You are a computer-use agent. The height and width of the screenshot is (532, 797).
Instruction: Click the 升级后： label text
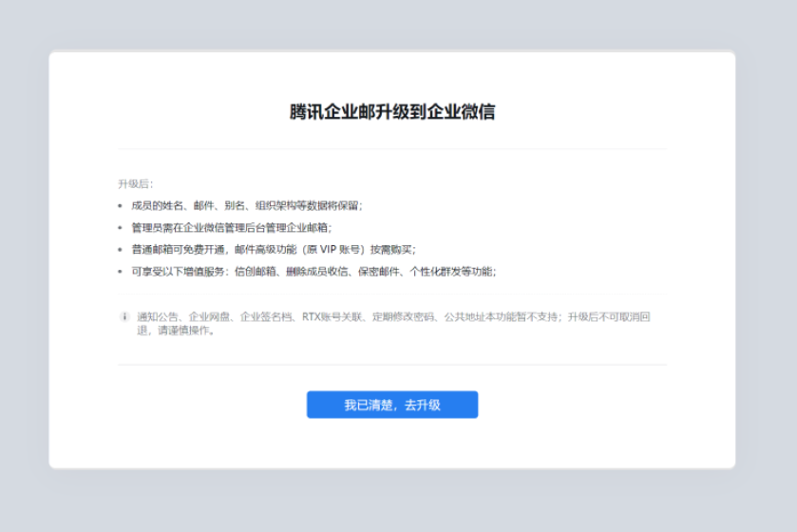click(x=136, y=183)
